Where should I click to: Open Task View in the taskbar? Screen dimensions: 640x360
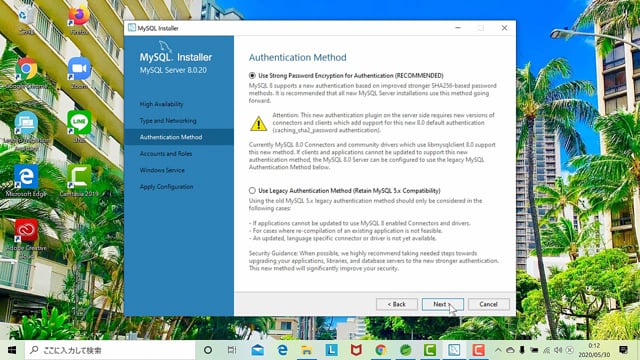pyautogui.click(x=232, y=350)
